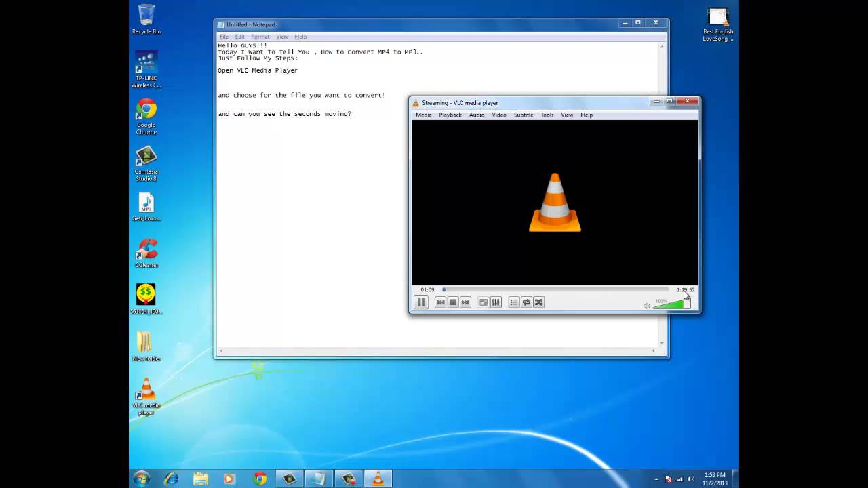Open VLC Tools menu
This screenshot has height=488, width=868.
click(547, 115)
